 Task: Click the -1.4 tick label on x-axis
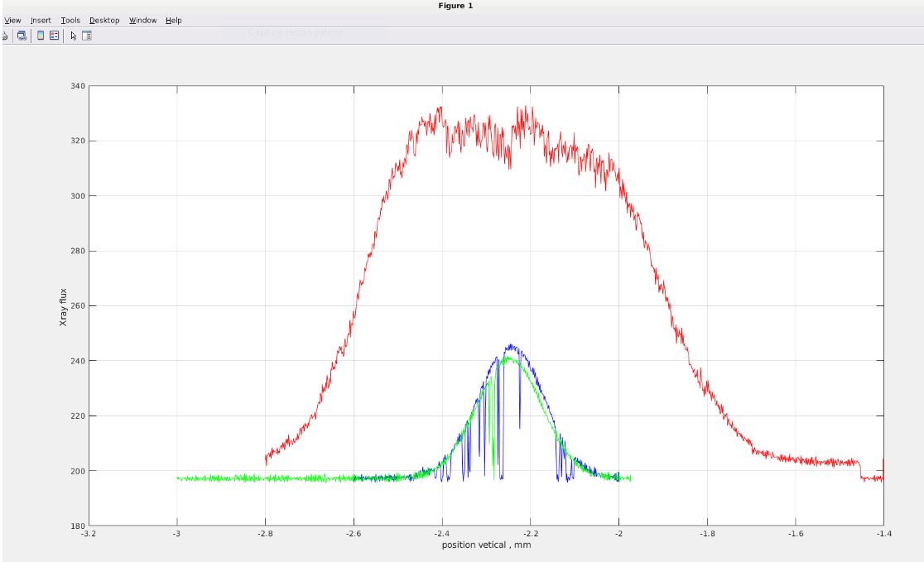tap(883, 534)
